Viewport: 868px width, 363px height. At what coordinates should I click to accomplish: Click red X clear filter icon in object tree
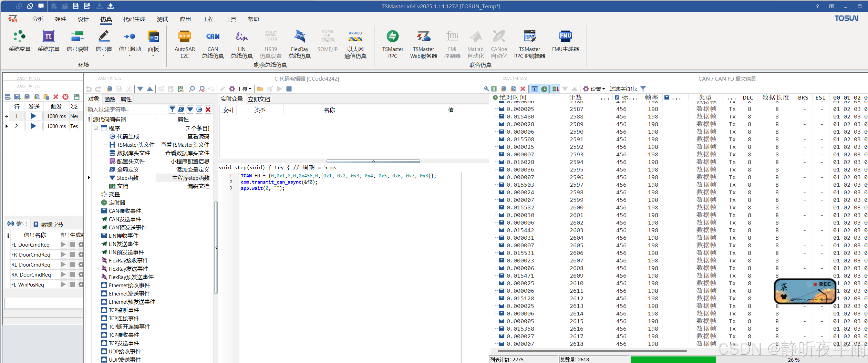pyautogui.click(x=208, y=110)
